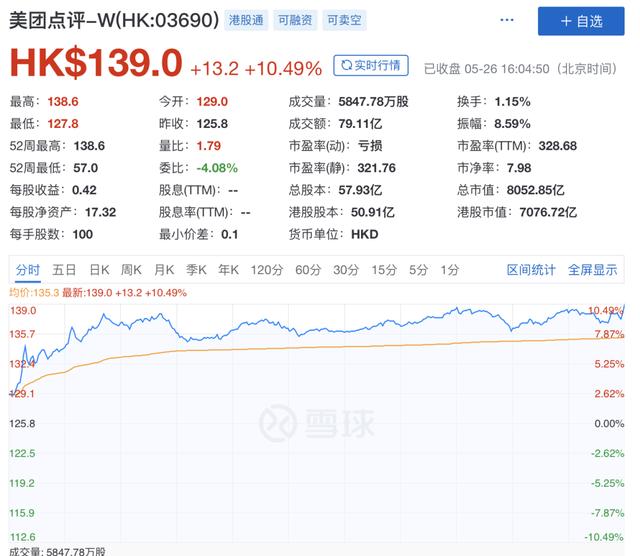Select the 港股通 tag
Image resolution: width=640 pixels, height=556 pixels.
246,20
